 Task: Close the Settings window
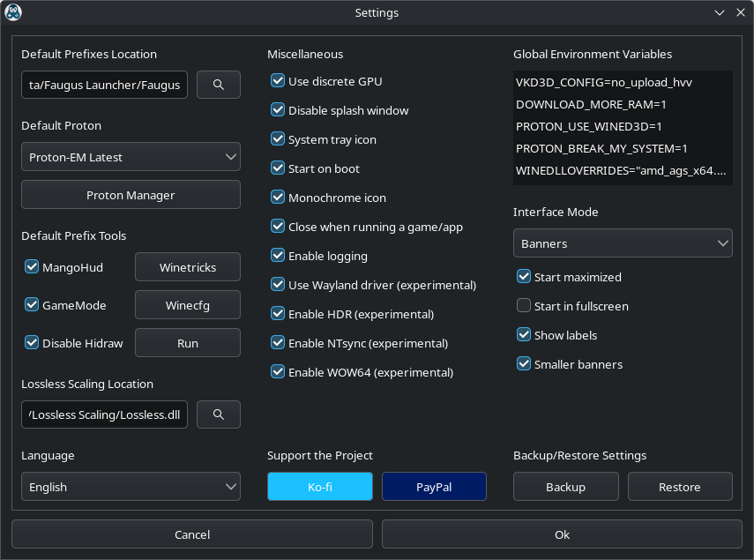pos(741,12)
